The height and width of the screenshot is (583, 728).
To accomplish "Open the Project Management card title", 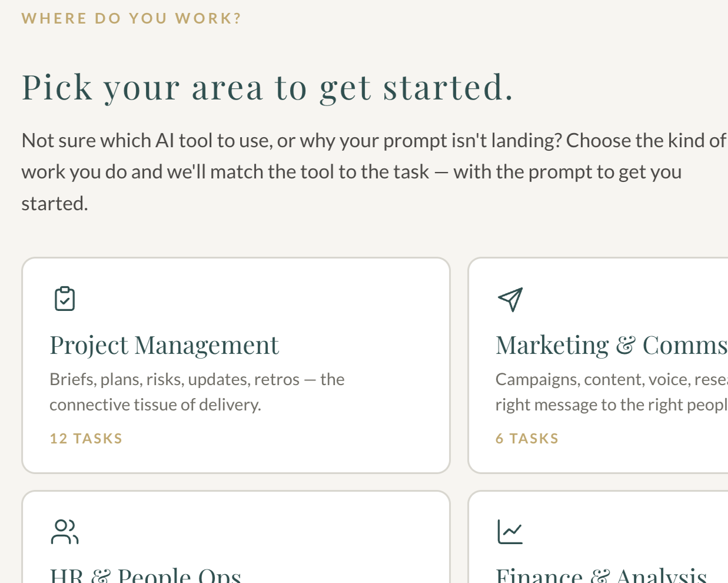I will [164, 346].
